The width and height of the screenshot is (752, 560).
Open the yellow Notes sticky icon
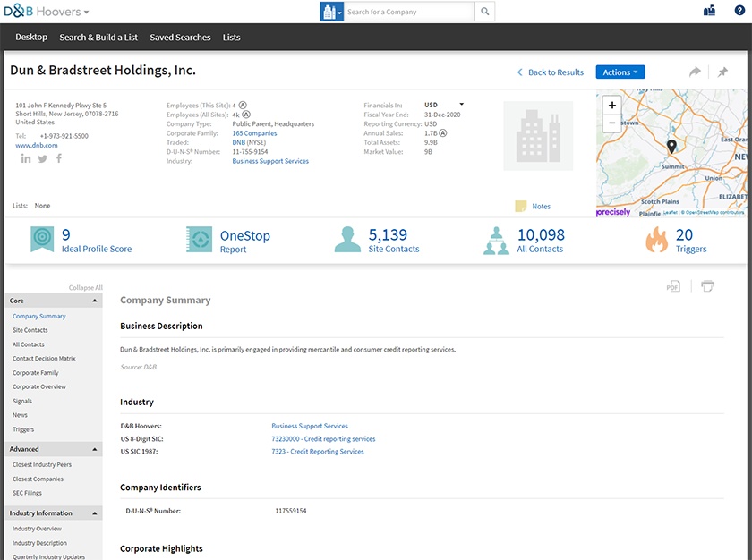pyautogui.click(x=520, y=206)
